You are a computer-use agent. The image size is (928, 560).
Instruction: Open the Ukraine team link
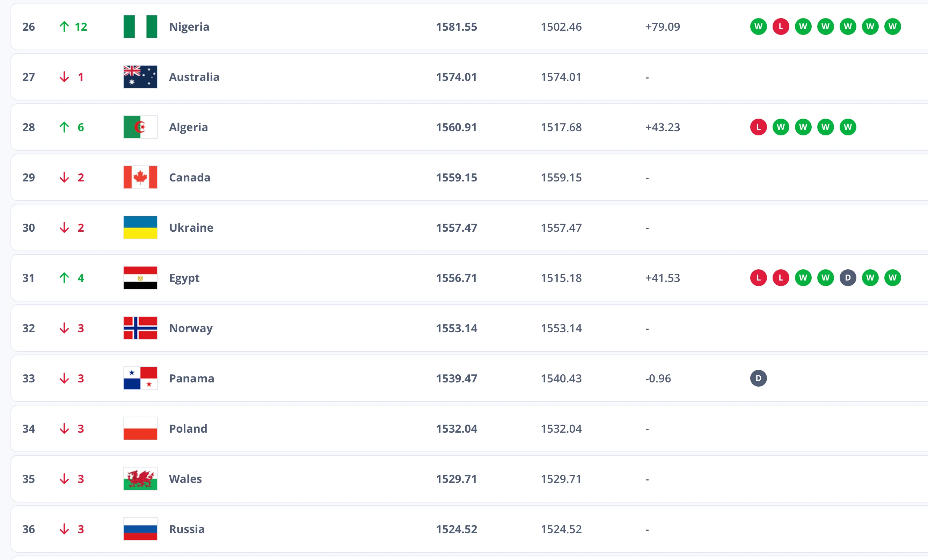coord(191,228)
